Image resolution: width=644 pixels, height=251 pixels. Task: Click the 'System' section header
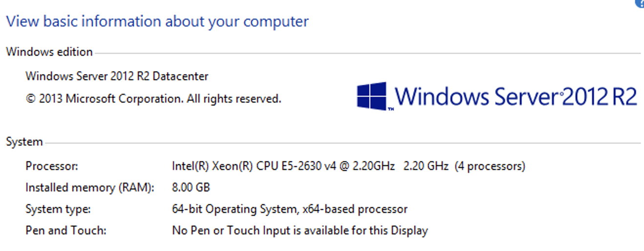pos(24,142)
